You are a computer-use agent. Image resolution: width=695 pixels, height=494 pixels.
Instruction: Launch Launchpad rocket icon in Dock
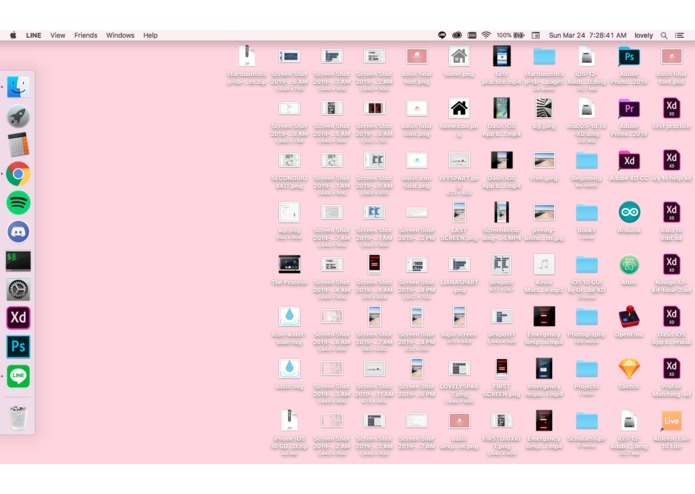tap(18, 117)
